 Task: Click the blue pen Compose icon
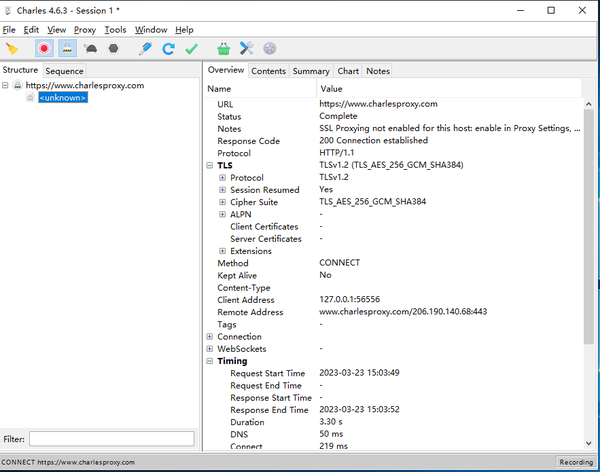(145, 48)
